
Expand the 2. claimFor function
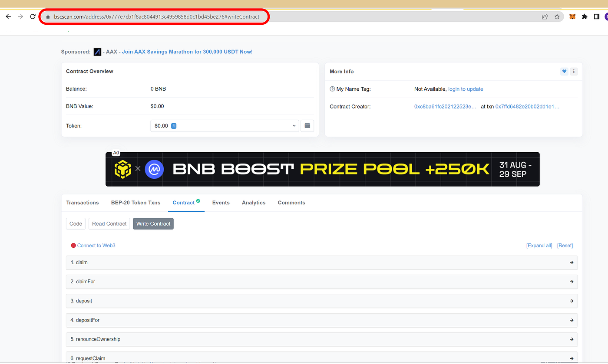pyautogui.click(x=322, y=282)
